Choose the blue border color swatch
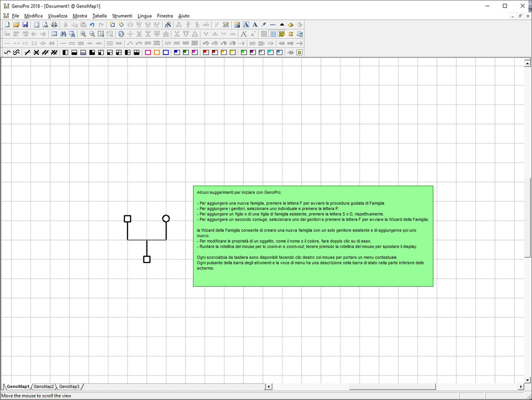This screenshot has height=400, width=532. pos(165,52)
